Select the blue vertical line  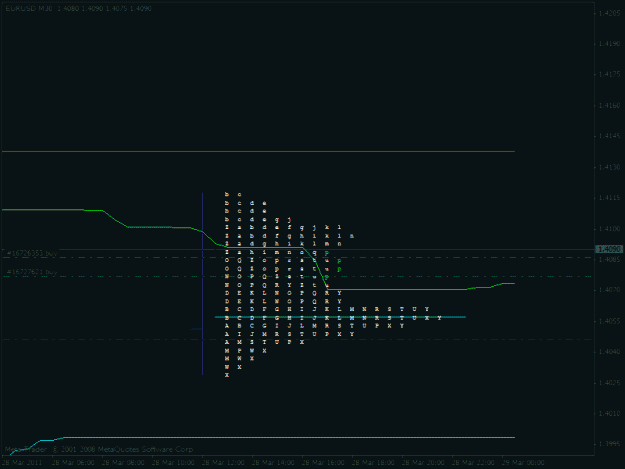202,284
